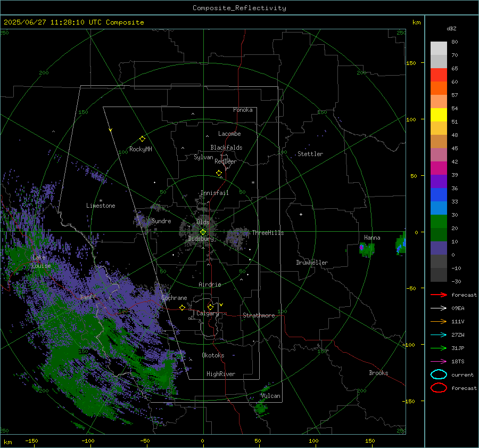Click the yellow diamond marker above RockyMH
479x448 pixels.
click(142, 139)
